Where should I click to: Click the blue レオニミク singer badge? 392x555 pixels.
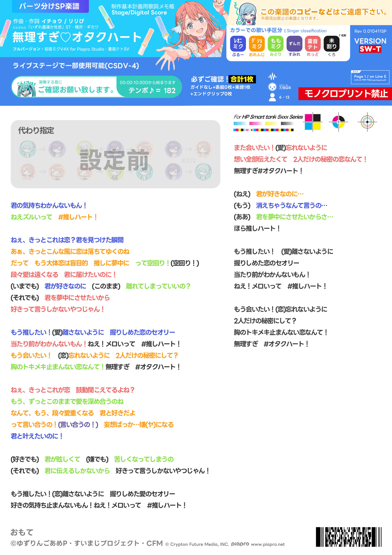(238, 44)
